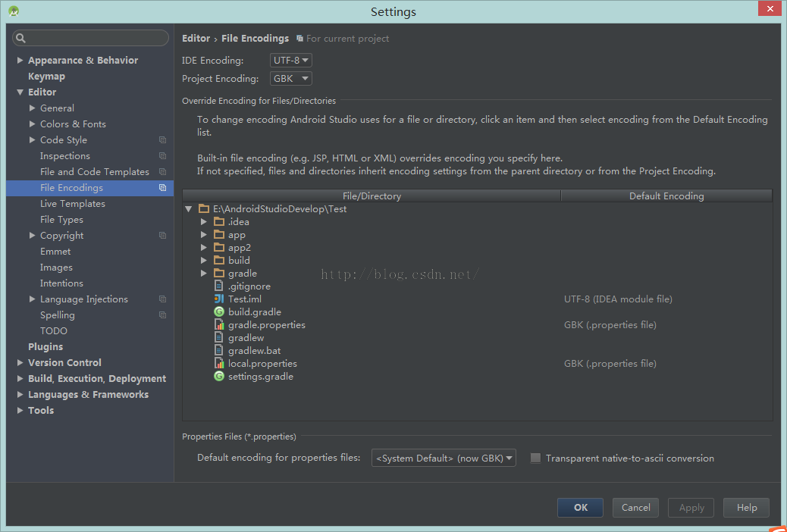This screenshot has height=532, width=787.
Task: Open default encoding for properties files dropdown
Action: 444,458
